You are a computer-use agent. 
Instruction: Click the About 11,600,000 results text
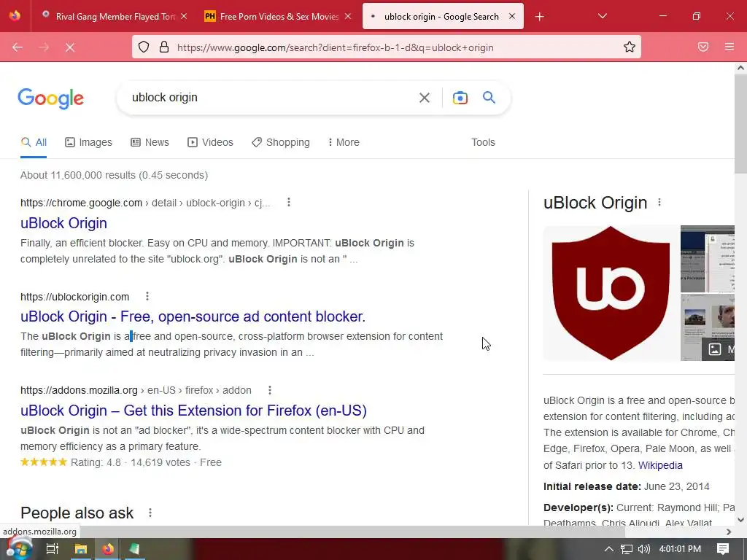tap(115, 175)
